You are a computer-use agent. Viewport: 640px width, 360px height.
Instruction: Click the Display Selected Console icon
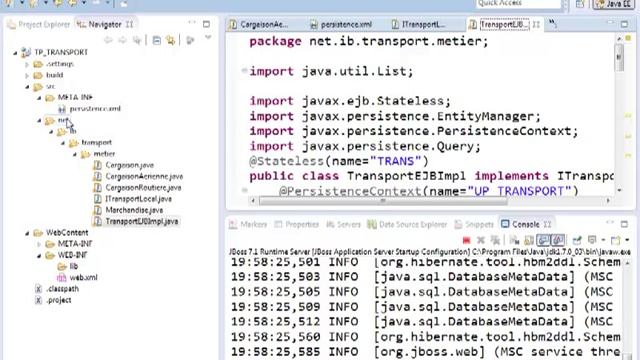[592, 240]
